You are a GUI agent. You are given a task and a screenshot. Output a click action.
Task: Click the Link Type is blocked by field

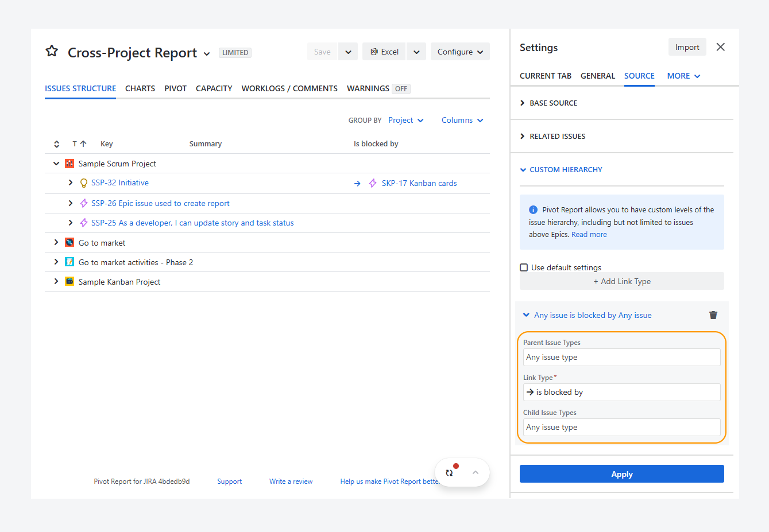pos(622,392)
